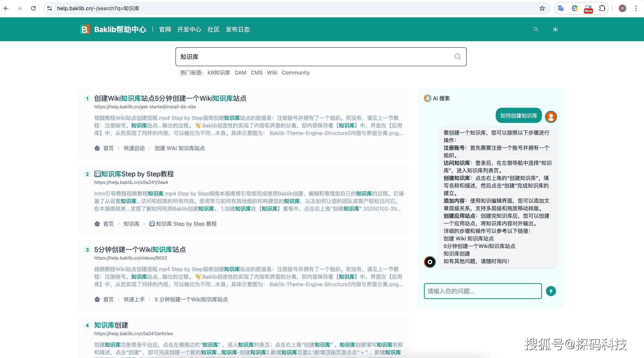This screenshot has width=644, height=358.
Task: Click 首页 in result 2 breadcrumb
Action: point(109,224)
